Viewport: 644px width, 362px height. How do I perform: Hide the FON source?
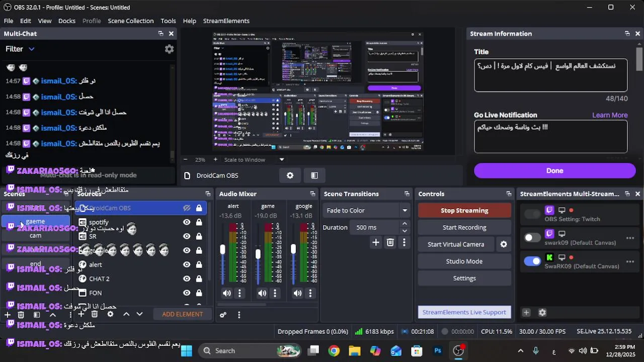pos(187,293)
